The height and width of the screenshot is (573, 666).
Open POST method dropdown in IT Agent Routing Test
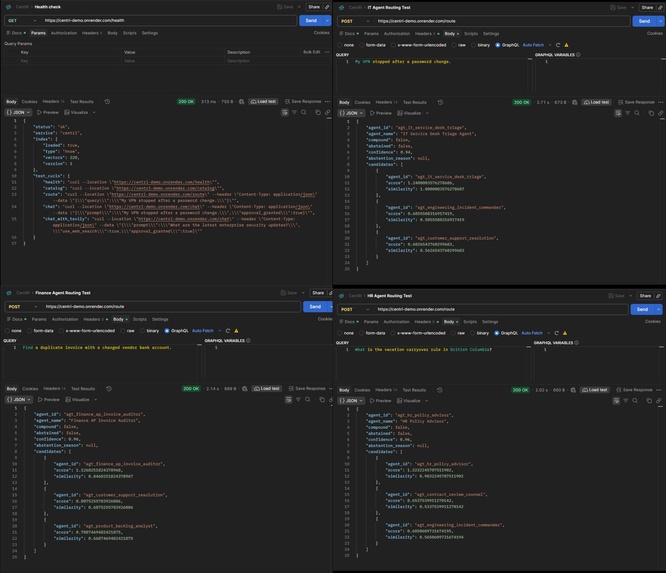click(355, 21)
